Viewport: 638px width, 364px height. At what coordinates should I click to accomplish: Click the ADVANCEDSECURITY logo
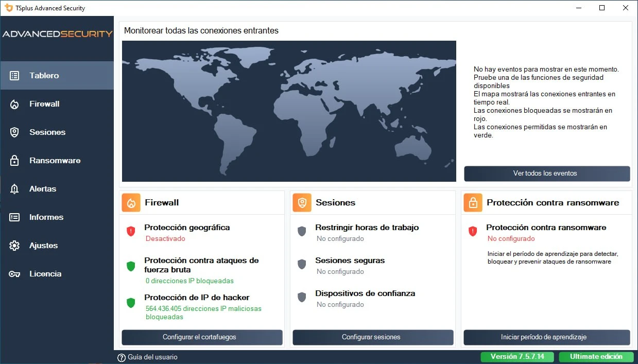[57, 34]
